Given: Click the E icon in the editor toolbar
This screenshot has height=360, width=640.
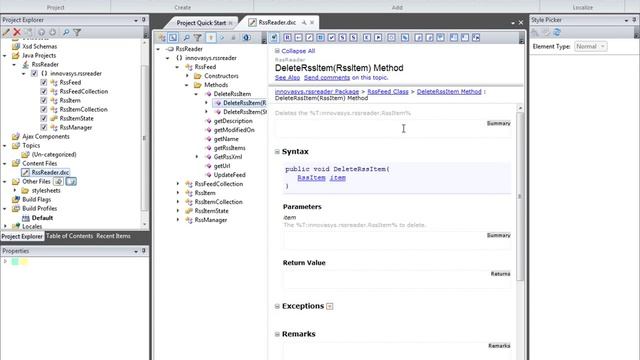Looking at the screenshot, I should (x=367, y=38).
